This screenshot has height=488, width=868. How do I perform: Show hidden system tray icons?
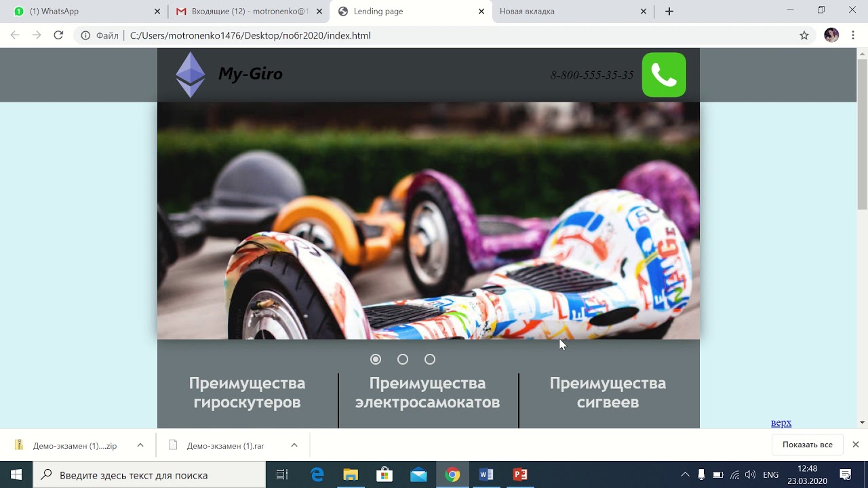685,474
